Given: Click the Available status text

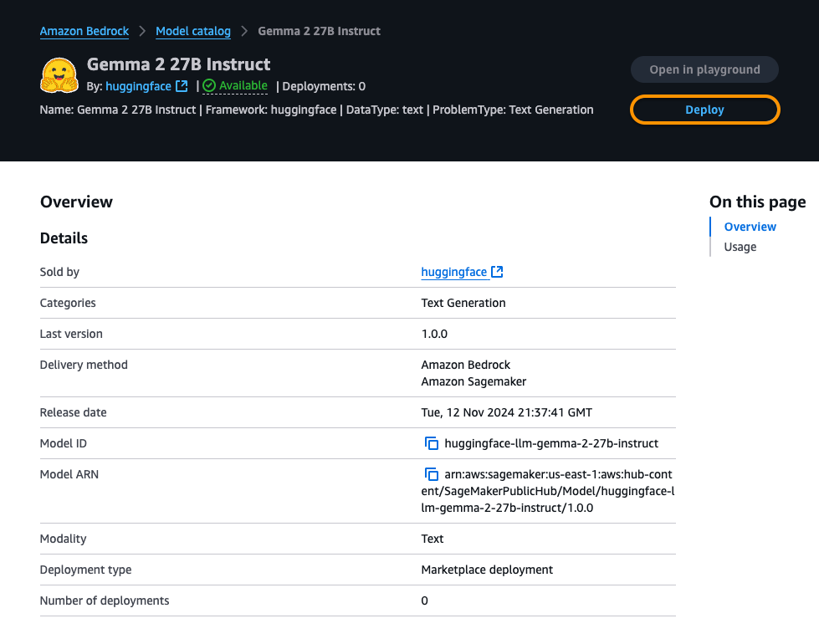Looking at the screenshot, I should (x=243, y=85).
